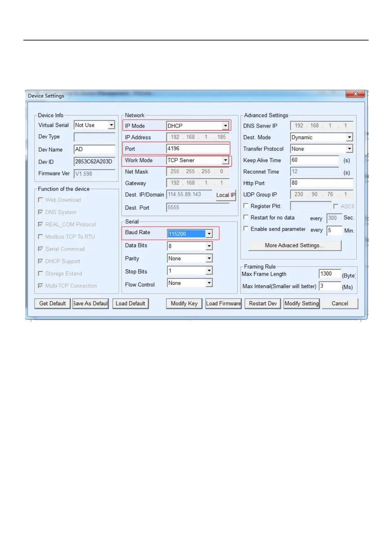Image resolution: width=392 pixels, height=554 pixels.
Task: Click the Local IP button
Action: tap(226, 195)
